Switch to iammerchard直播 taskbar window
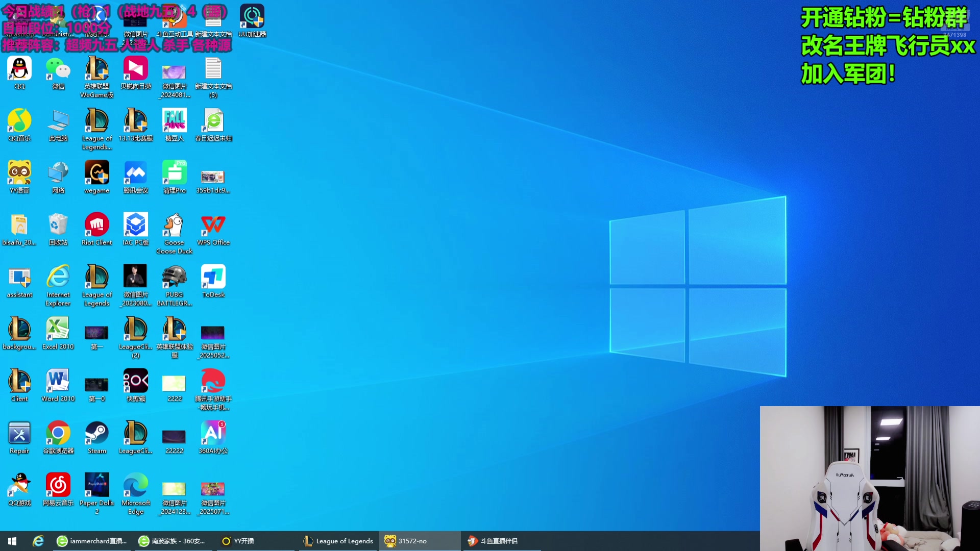The image size is (980, 551). pos(92,541)
